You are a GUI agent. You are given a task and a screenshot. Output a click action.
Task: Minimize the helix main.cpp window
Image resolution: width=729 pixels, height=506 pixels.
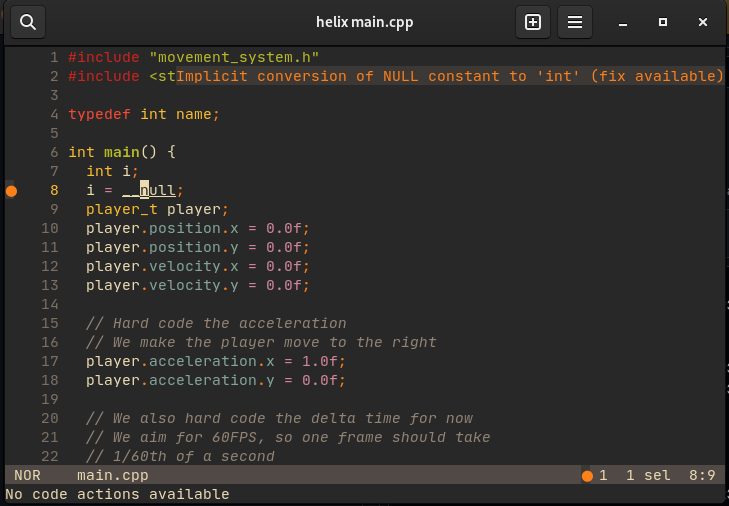623,22
